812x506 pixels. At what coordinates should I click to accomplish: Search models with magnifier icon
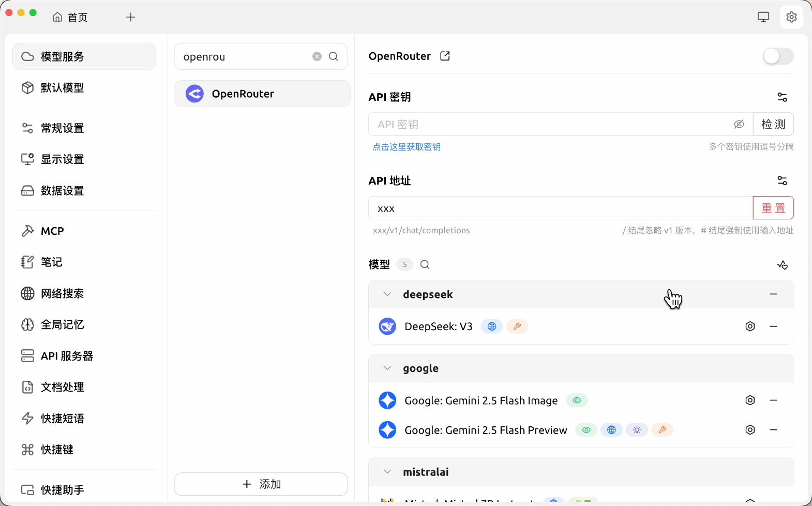425,264
